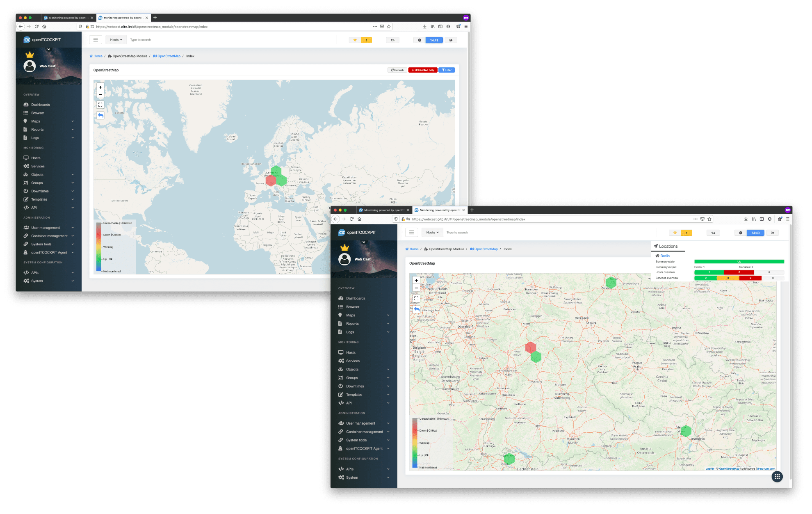Click the blue reset-view arrow in back window map

click(x=100, y=115)
